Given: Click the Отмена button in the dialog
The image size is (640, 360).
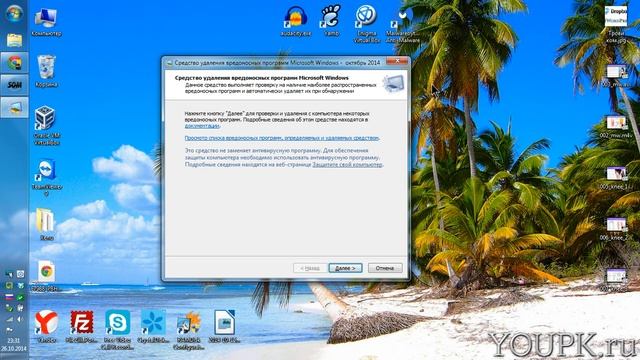Looking at the screenshot, I should pyautogui.click(x=385, y=268).
